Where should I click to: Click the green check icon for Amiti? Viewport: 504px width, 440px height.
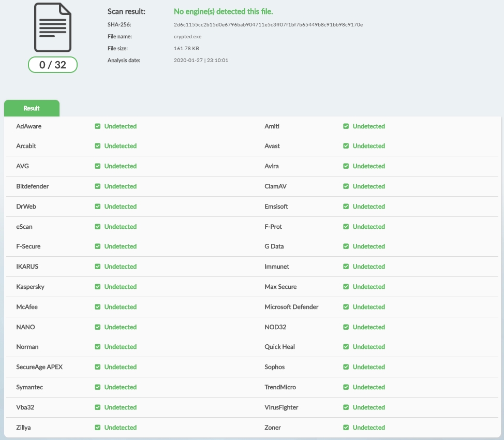tap(346, 126)
